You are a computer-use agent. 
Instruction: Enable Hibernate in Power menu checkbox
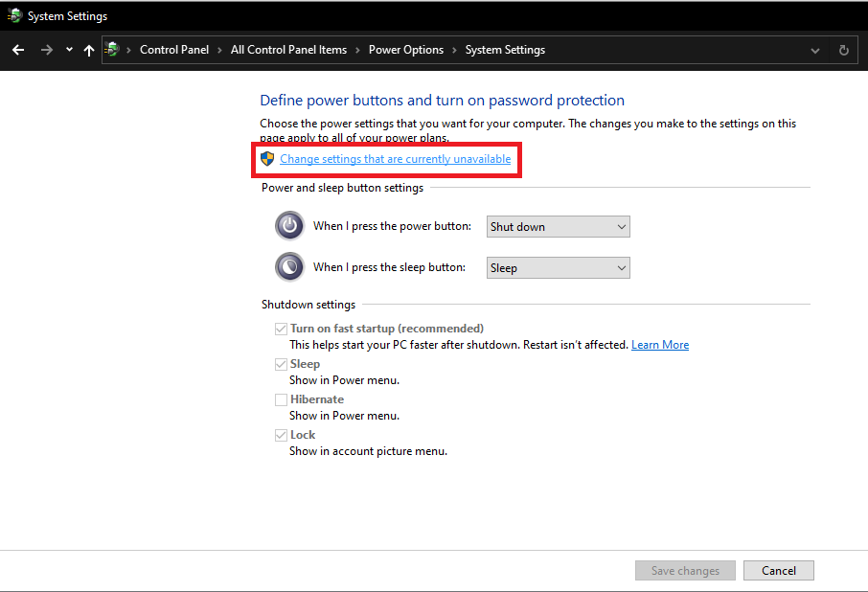click(282, 400)
